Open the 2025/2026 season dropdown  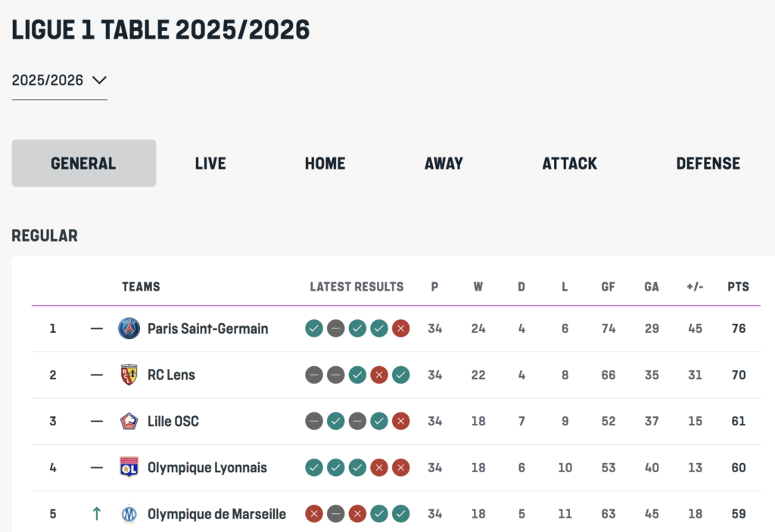59,80
